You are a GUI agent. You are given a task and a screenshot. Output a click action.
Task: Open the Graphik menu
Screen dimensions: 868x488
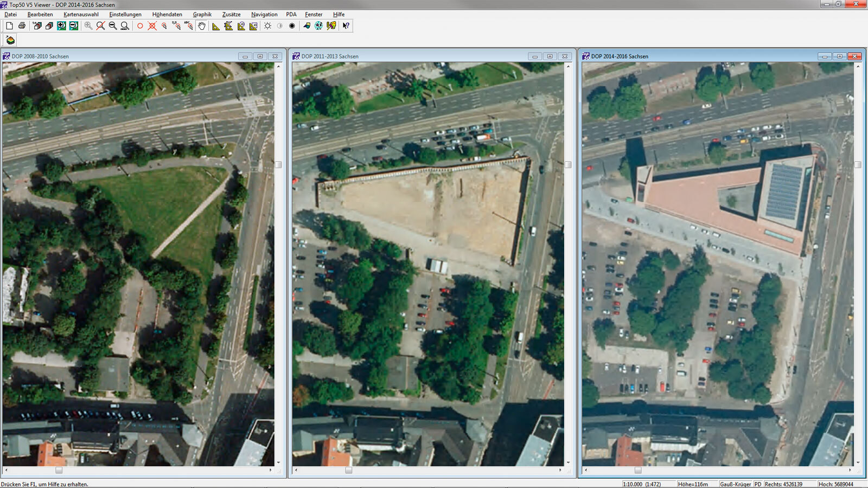[x=202, y=14]
